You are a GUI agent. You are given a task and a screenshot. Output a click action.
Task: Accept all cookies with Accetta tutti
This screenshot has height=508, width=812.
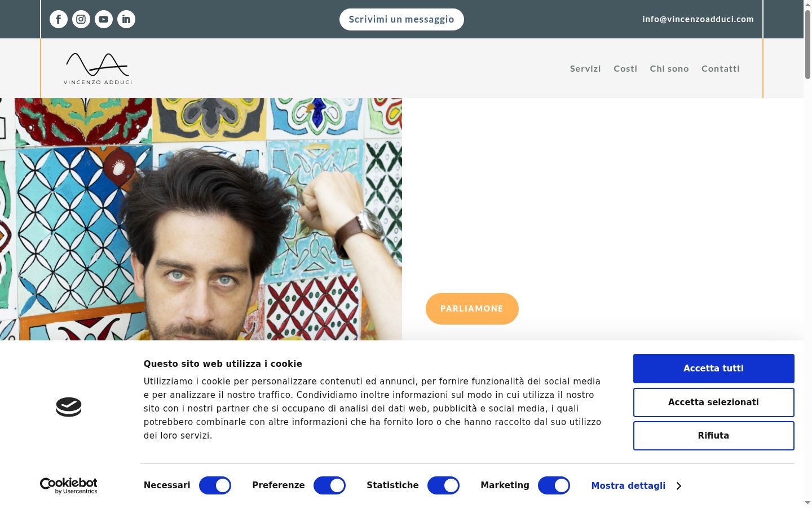click(x=713, y=369)
